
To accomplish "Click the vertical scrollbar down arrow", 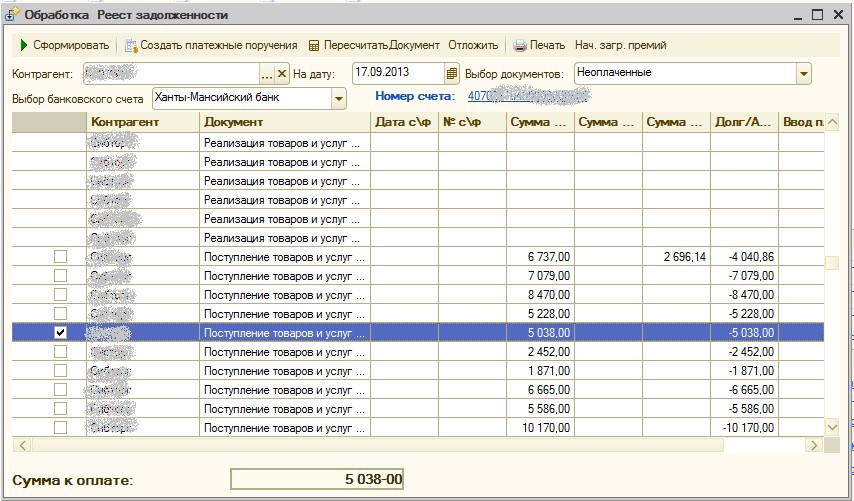I will [x=832, y=427].
